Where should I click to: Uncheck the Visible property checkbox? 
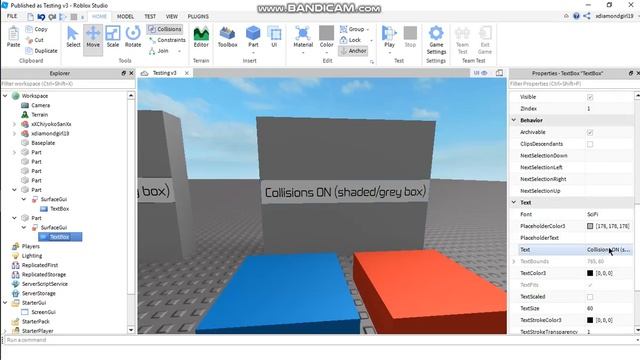point(590,97)
